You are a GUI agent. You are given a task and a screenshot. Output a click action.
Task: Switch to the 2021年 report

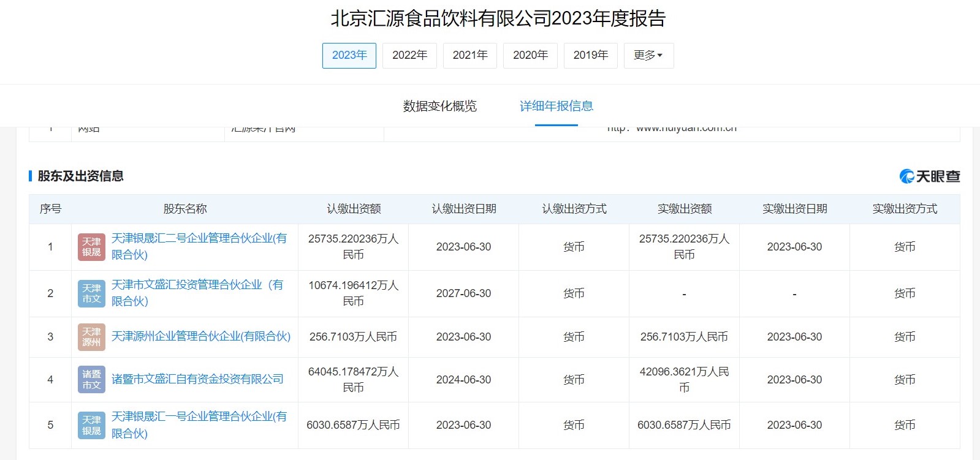[x=470, y=56]
